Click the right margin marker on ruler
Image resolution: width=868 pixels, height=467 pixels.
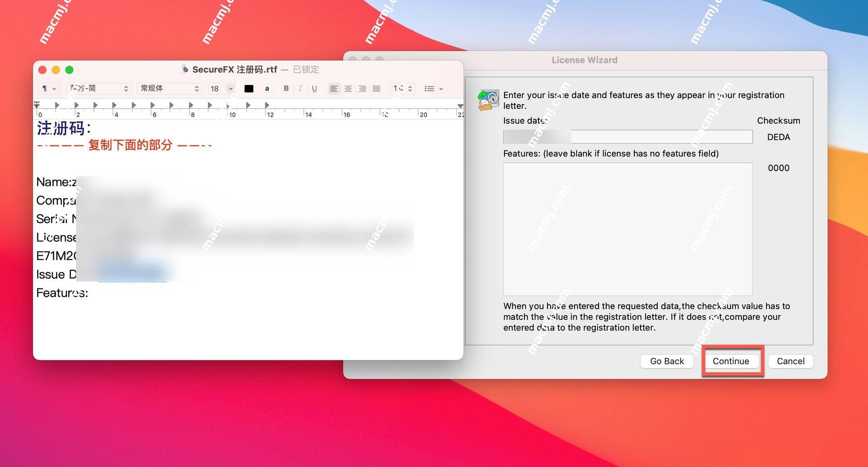point(460,106)
